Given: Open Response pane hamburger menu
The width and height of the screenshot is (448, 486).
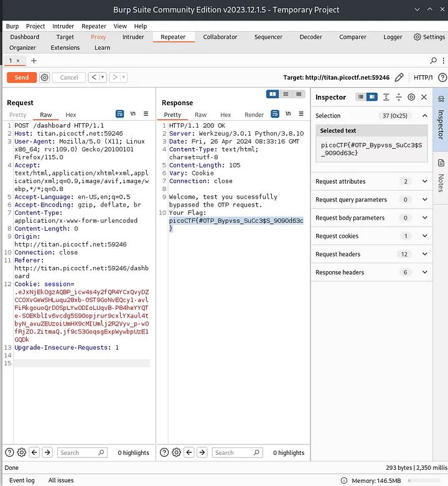Looking at the screenshot, I should pyautogui.click(x=301, y=114).
